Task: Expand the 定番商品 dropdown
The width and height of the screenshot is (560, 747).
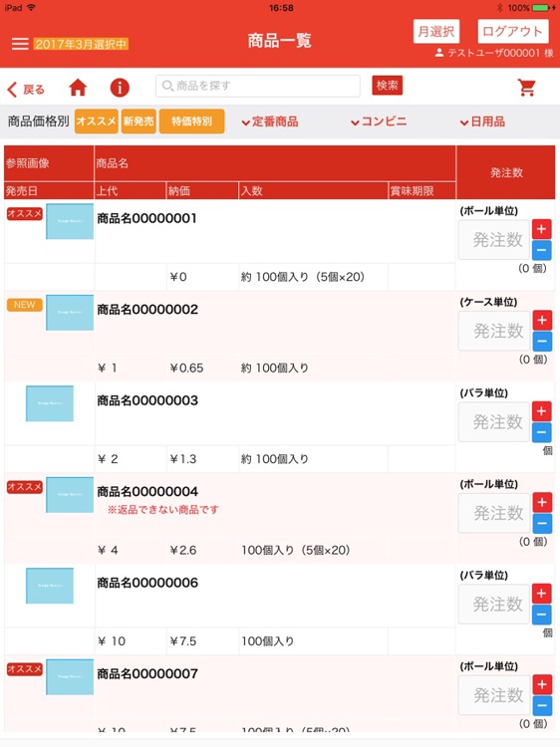Action: (270, 122)
